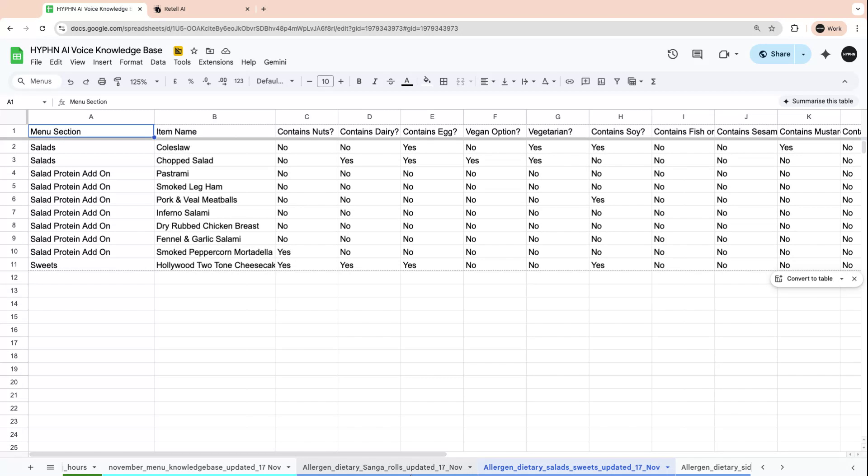The height and width of the screenshot is (476, 868).
Task: Click Summarise this table
Action: (x=818, y=101)
